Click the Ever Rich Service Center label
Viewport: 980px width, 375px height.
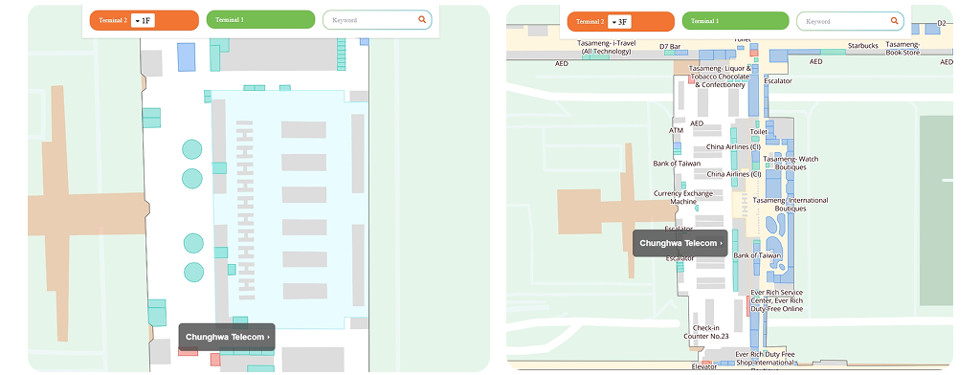pos(776,300)
